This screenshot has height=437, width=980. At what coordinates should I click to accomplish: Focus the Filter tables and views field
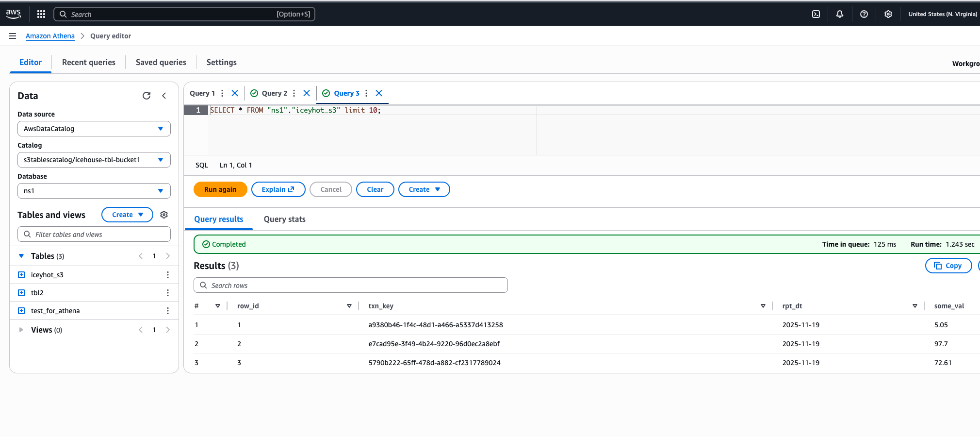coord(94,234)
